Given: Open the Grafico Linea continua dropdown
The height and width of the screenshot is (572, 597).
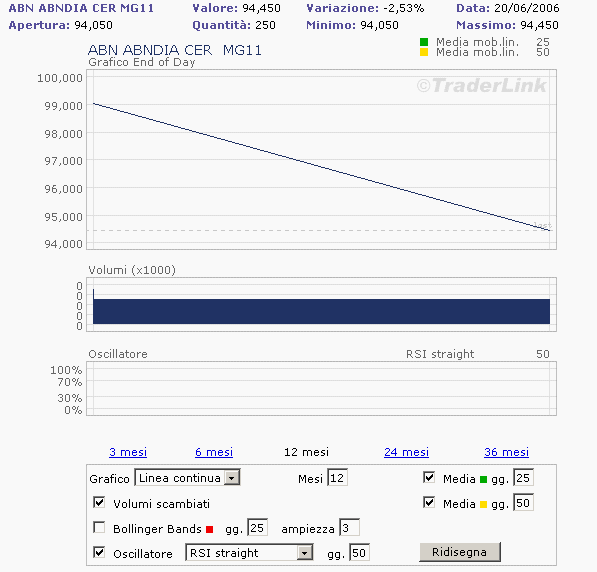Looking at the screenshot, I should point(187,478).
